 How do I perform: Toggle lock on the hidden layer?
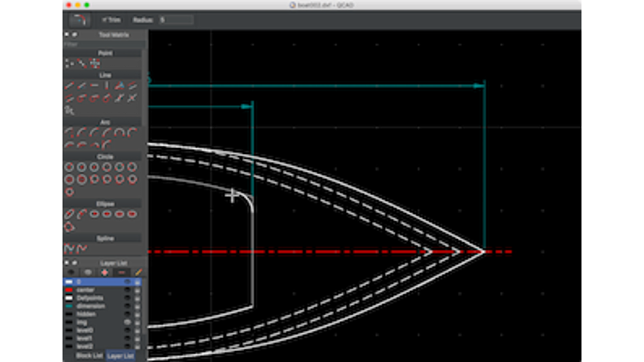(x=137, y=314)
